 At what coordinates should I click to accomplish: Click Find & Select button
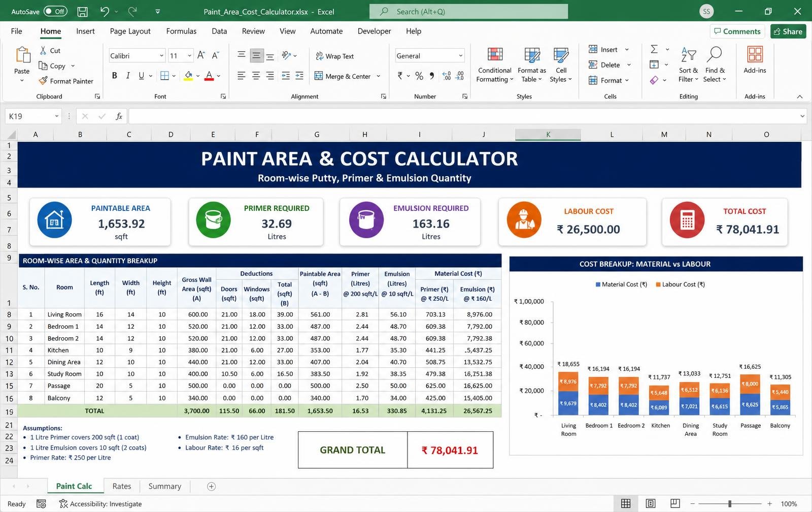pos(715,65)
